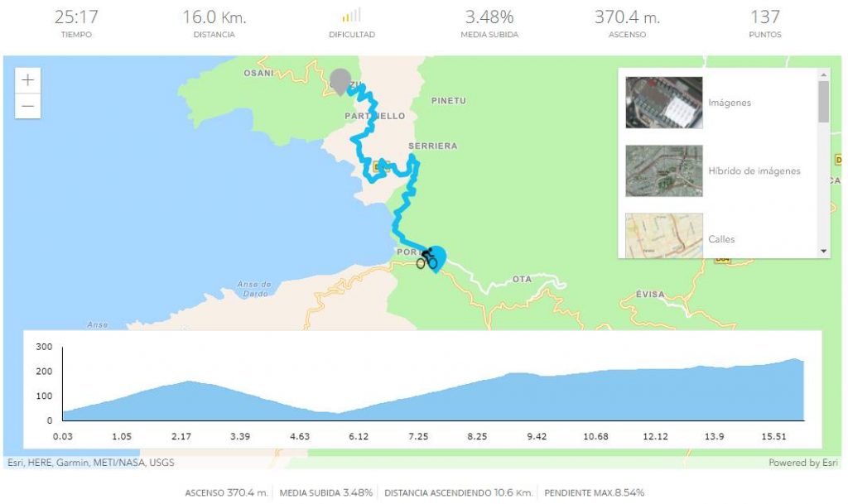Select the Calles basemap thumbnail

click(664, 235)
